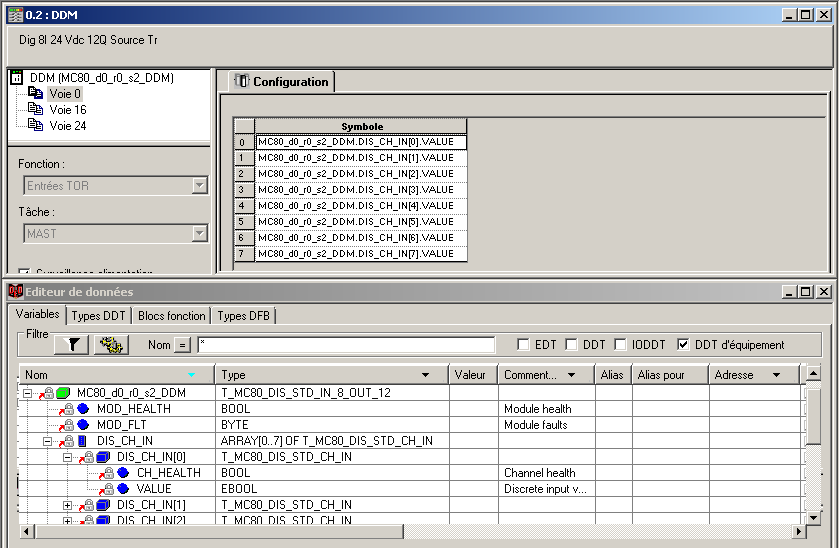Enable the EDT filter checkbox
The height and width of the screenshot is (548, 839).
[523, 345]
